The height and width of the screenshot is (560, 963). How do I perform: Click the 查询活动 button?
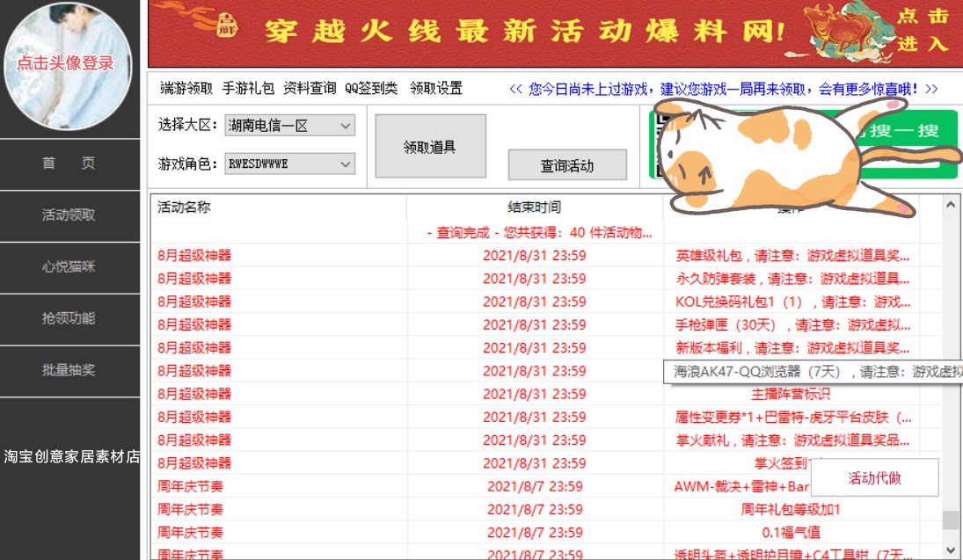click(x=567, y=164)
